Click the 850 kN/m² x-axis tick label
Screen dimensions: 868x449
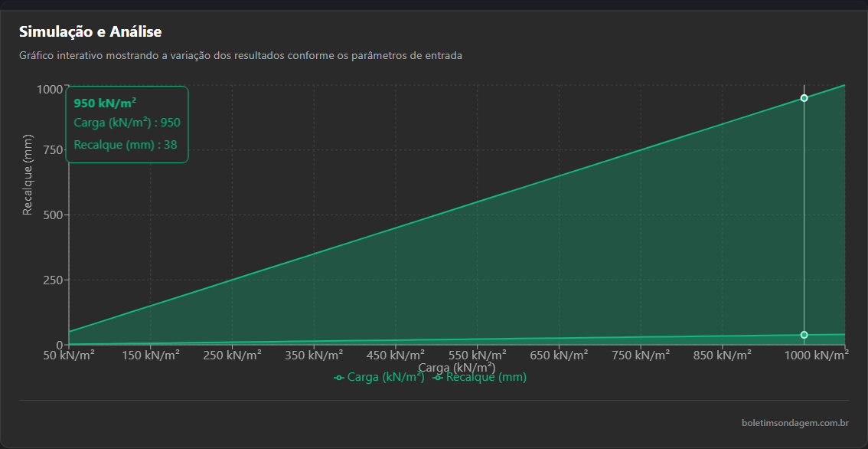pos(722,355)
